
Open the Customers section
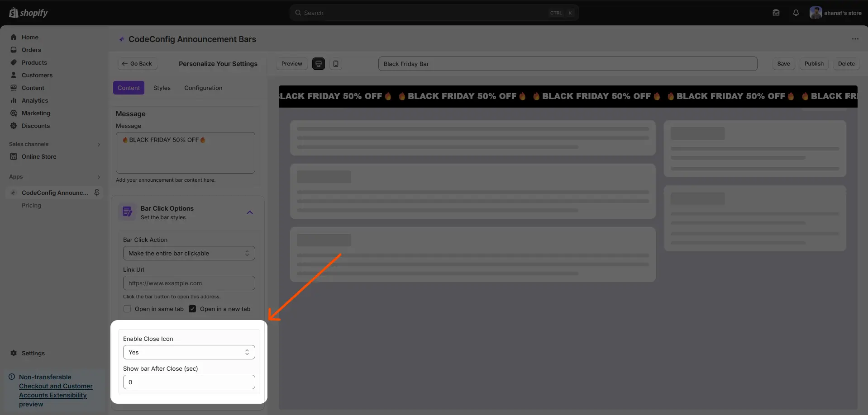[37, 75]
